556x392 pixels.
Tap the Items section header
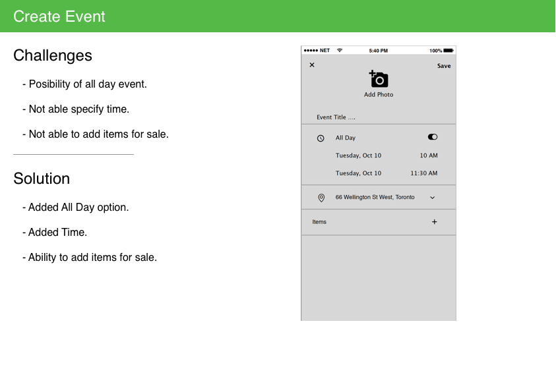(319, 222)
